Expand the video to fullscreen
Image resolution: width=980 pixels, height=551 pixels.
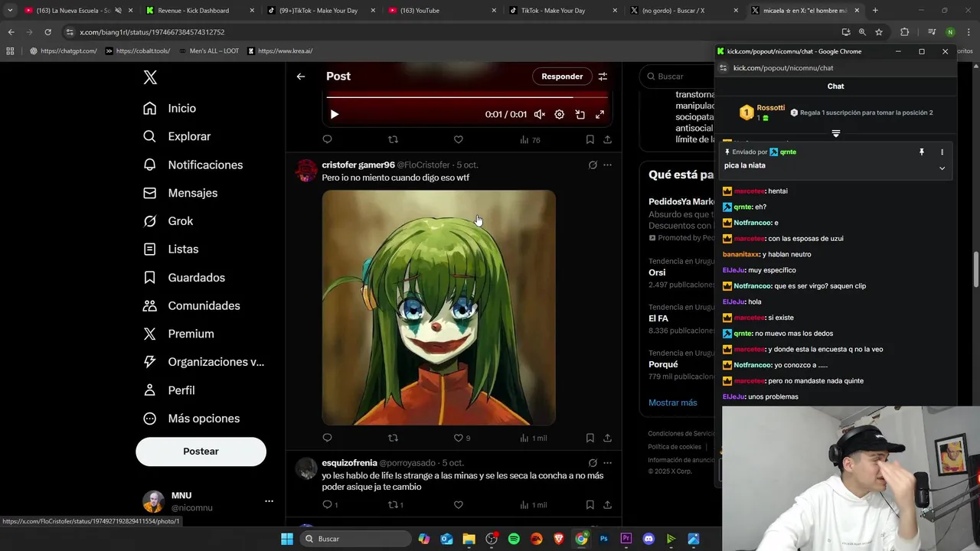click(599, 114)
